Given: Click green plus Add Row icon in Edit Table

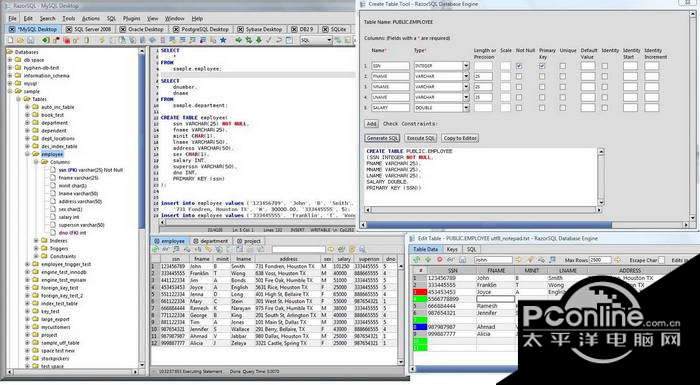Looking at the screenshot, I should (428, 259).
